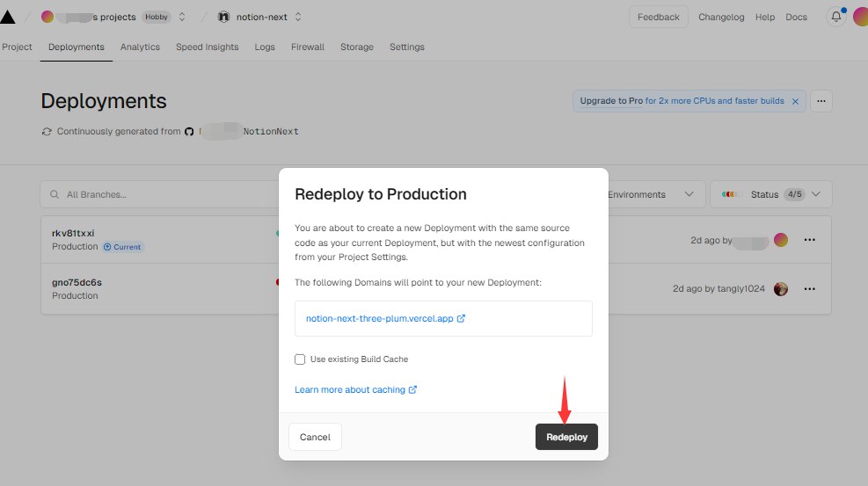Cancel the redeploy dialog
The width and height of the screenshot is (868, 486).
(315, 437)
